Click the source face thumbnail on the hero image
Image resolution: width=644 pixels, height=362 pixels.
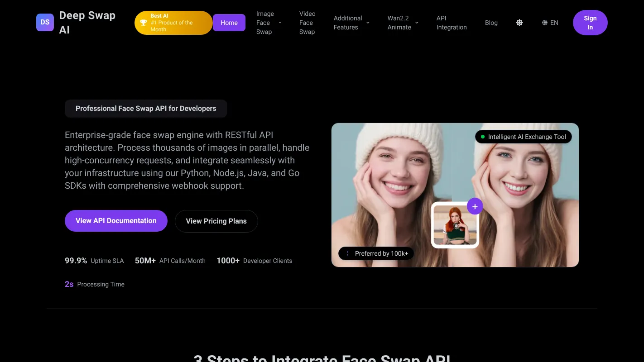455,225
